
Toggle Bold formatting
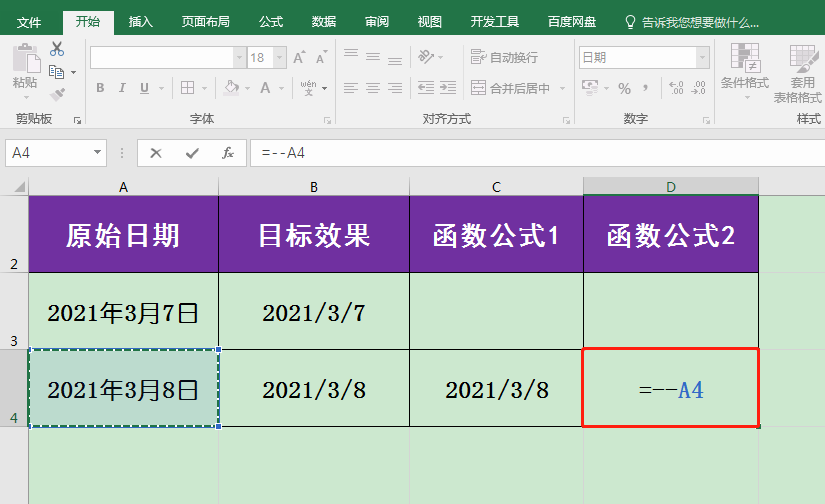click(100, 88)
